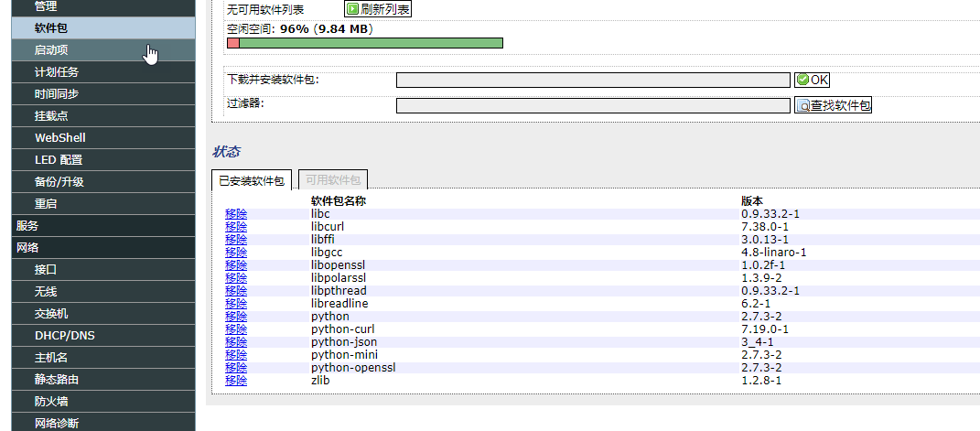
Task: Switch to the 可用软件包 tab
Action: [x=333, y=180]
